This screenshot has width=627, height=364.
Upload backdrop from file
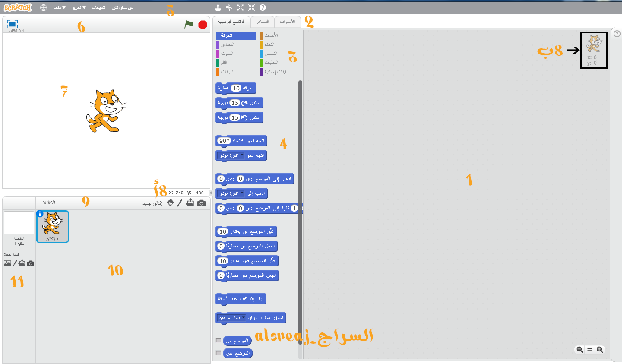point(22,263)
